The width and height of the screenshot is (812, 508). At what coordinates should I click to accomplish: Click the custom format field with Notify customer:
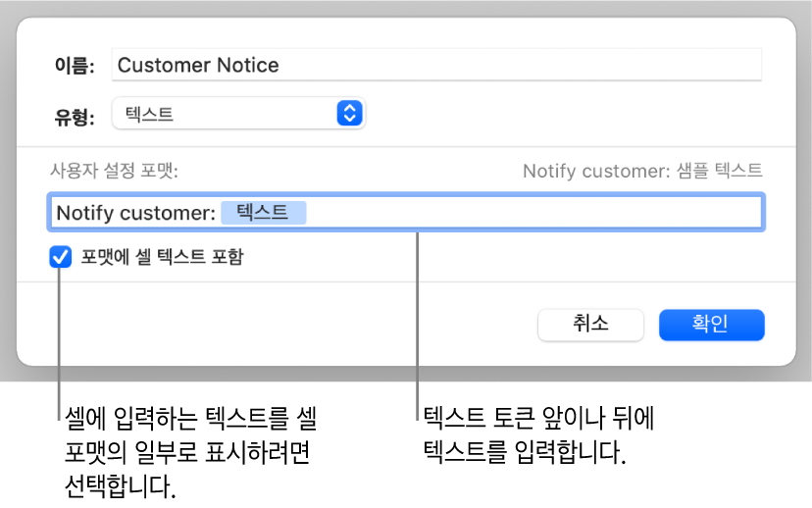point(406,212)
